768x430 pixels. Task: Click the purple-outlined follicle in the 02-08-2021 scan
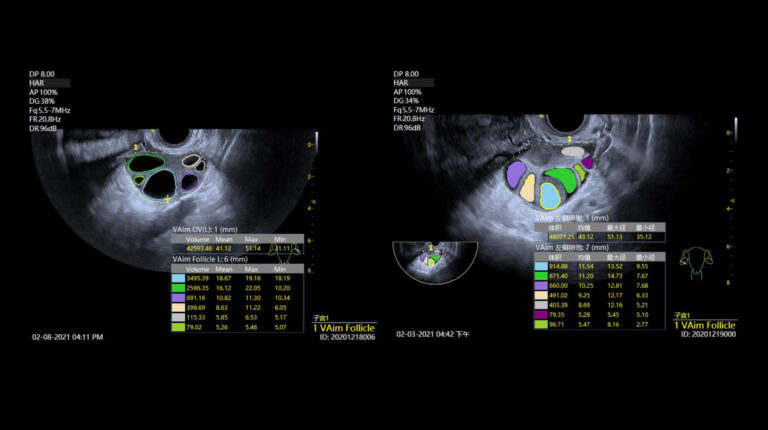pos(189,182)
